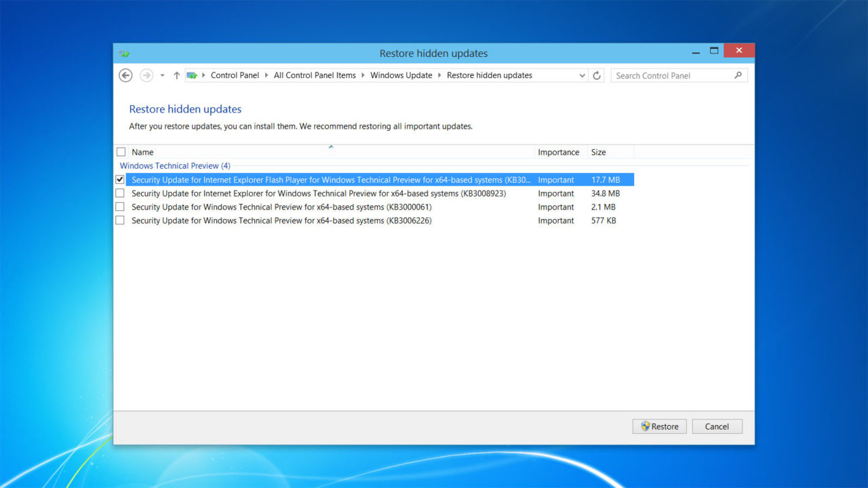The height and width of the screenshot is (488, 868).
Task: Click the 2.1 MB size value
Action: [604, 207]
